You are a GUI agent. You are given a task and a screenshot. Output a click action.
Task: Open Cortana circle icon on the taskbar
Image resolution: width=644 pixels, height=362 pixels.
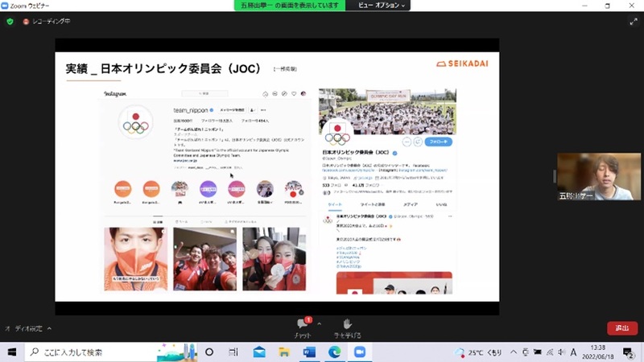[x=209, y=352]
